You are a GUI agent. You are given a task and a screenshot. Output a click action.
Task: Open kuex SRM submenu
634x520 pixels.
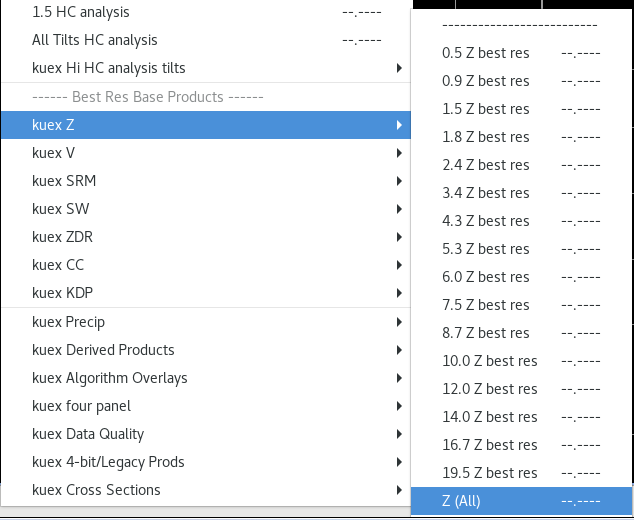tap(206, 181)
